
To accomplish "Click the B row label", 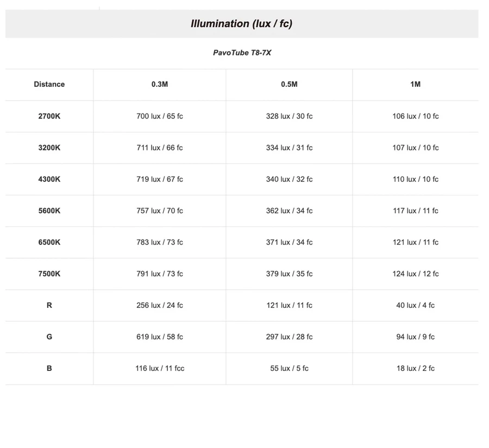I will tap(49, 368).
